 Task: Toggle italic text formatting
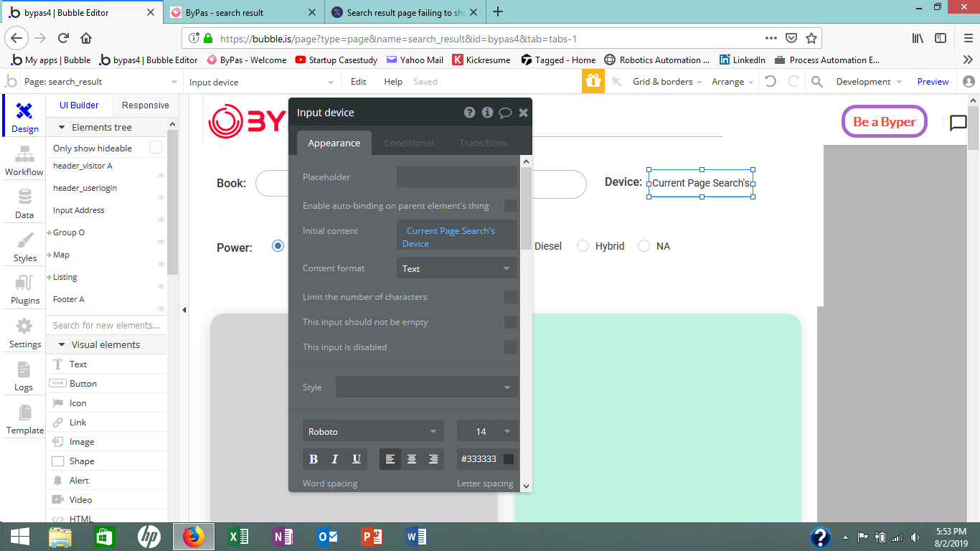(x=334, y=459)
